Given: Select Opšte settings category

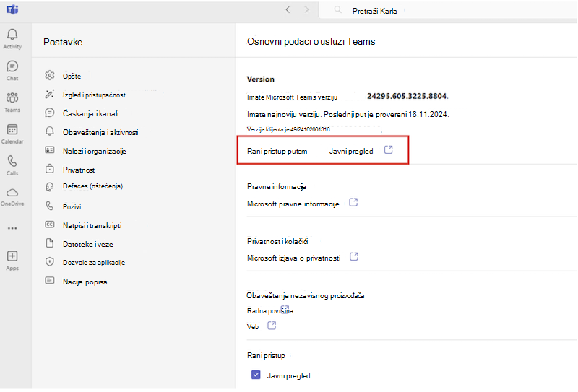Looking at the screenshot, I should [72, 77].
